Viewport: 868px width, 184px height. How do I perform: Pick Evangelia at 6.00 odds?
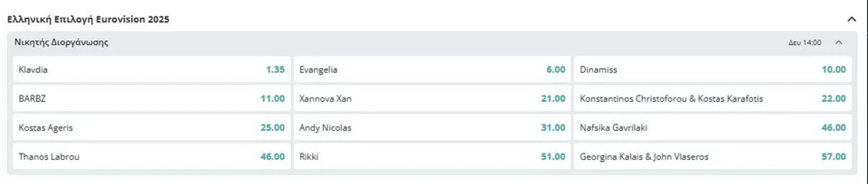[x=432, y=69]
